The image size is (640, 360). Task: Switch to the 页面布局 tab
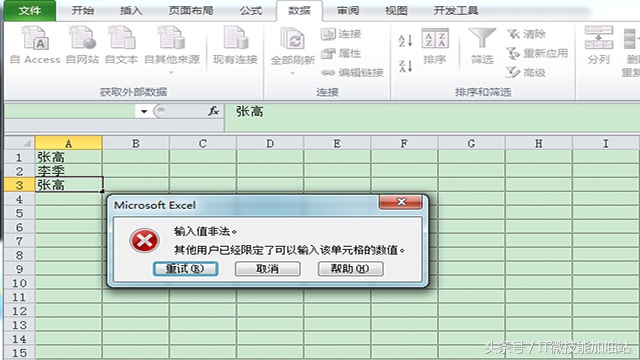(191, 11)
